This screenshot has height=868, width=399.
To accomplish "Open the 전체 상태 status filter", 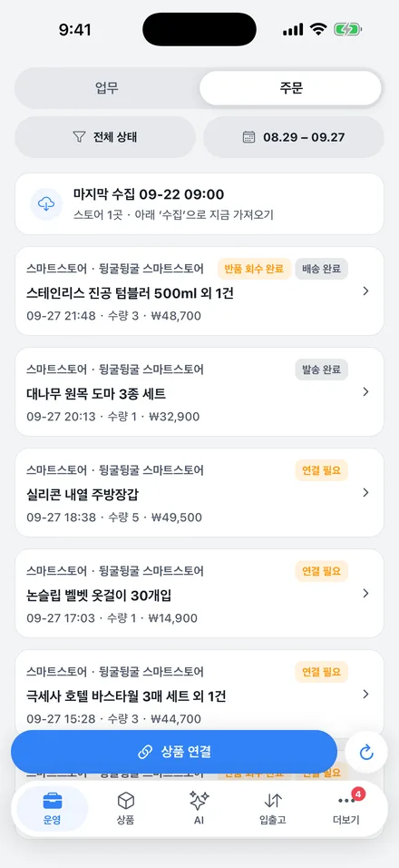I will pos(105,137).
